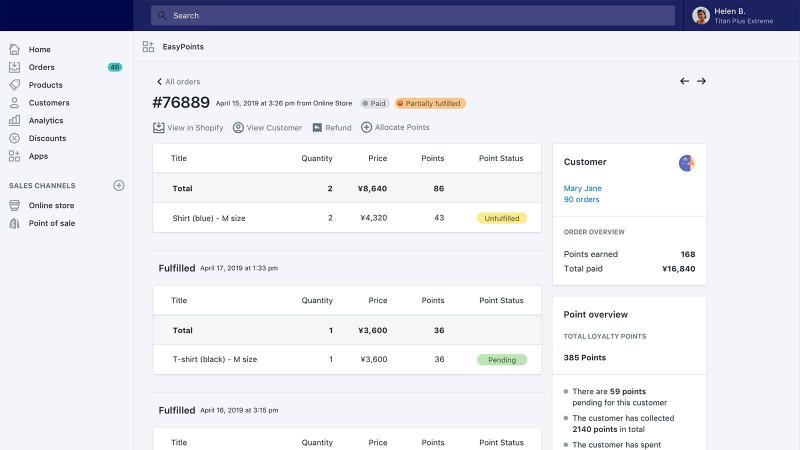Add a sales channel with the plus icon
This screenshot has width=800, height=450.
coord(118,185)
